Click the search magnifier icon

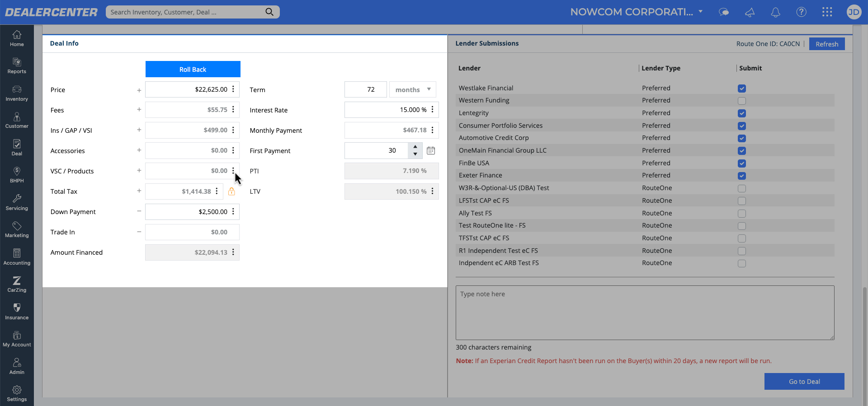(269, 12)
